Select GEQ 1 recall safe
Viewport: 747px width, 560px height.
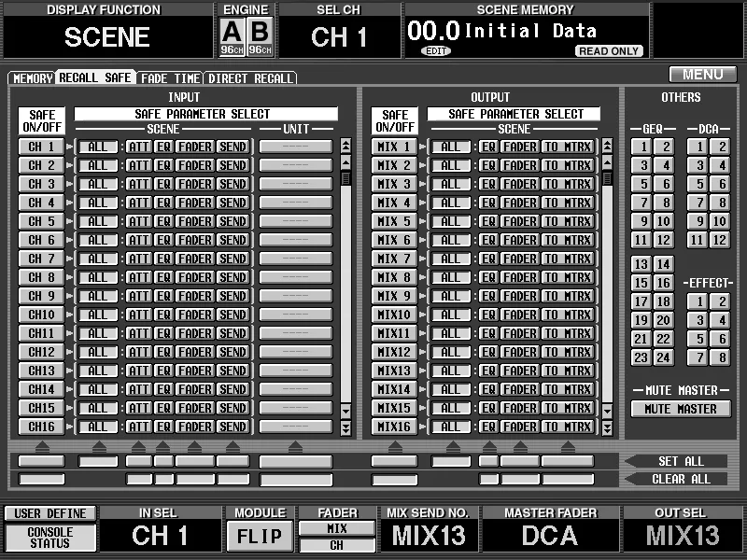[x=641, y=147]
